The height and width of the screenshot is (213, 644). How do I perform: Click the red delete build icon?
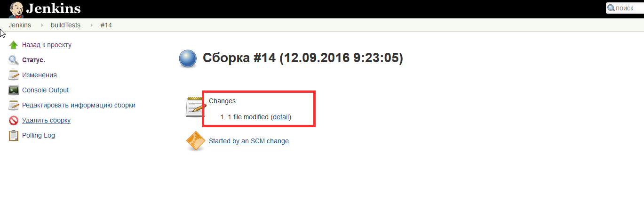point(14,121)
